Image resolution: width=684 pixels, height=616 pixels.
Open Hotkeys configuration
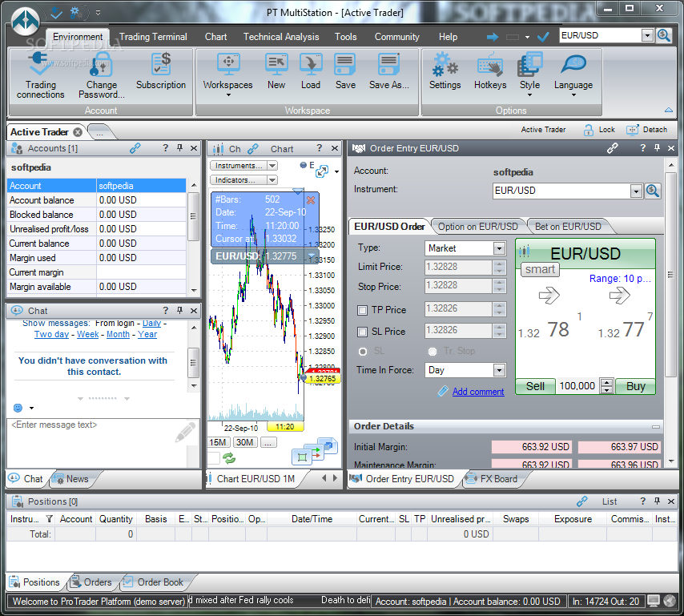490,71
